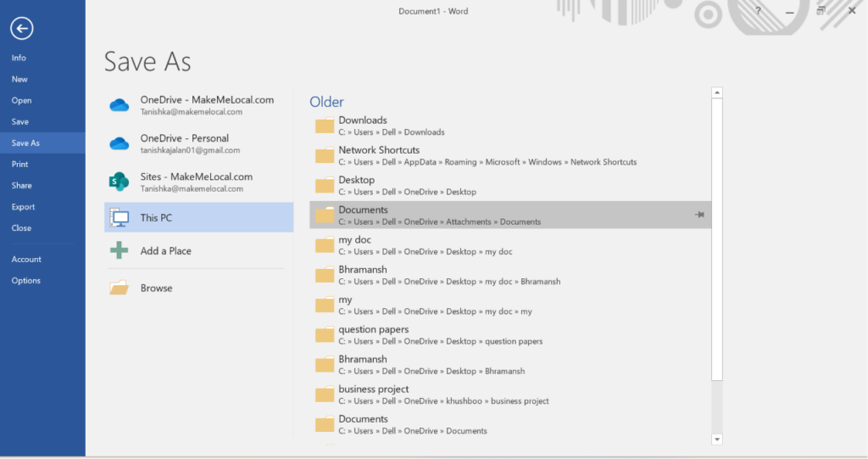Click the green plus Add a Place icon
The image size is (868, 459).
tap(119, 250)
